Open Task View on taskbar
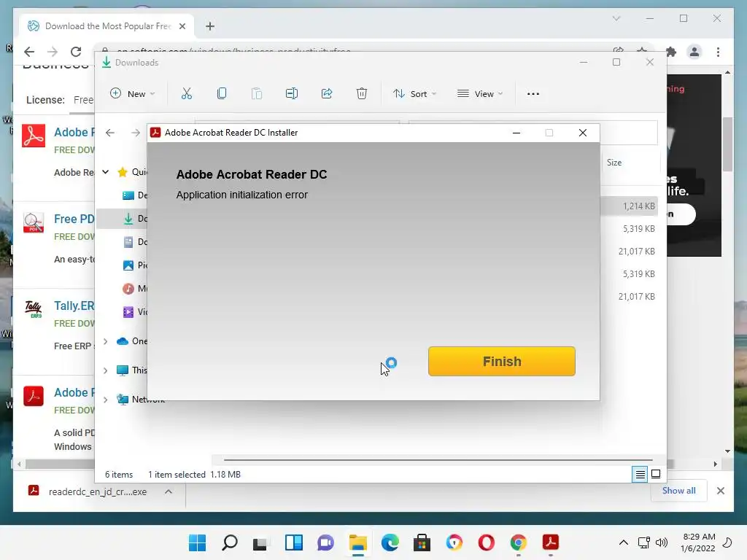 tap(260, 542)
